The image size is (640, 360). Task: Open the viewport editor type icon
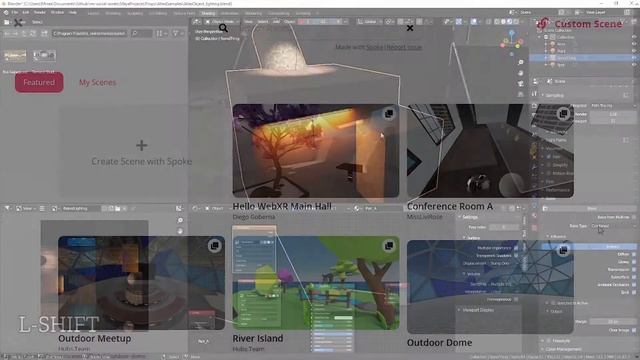(x=197, y=22)
